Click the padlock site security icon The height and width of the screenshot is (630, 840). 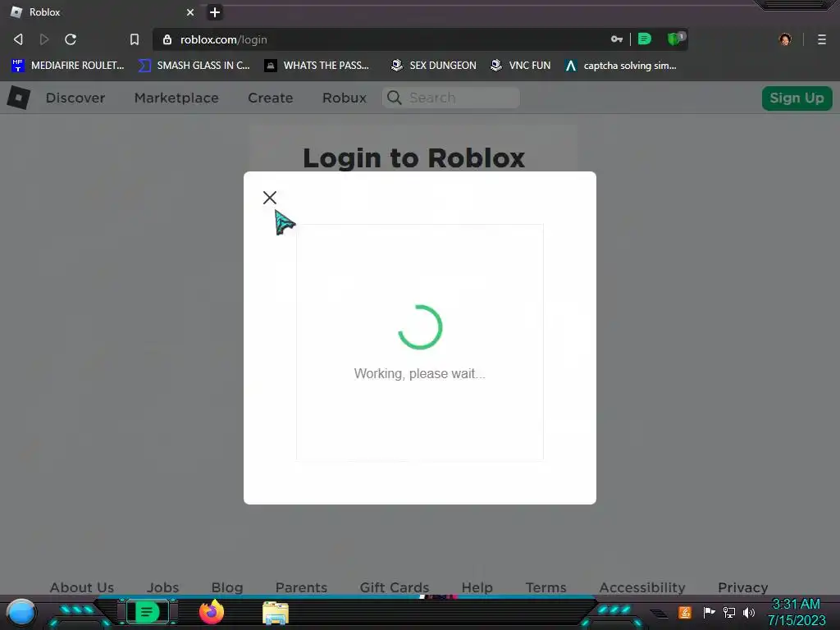(167, 39)
